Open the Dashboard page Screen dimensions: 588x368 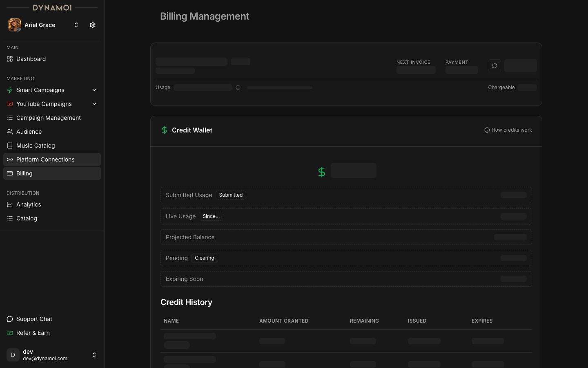point(31,59)
